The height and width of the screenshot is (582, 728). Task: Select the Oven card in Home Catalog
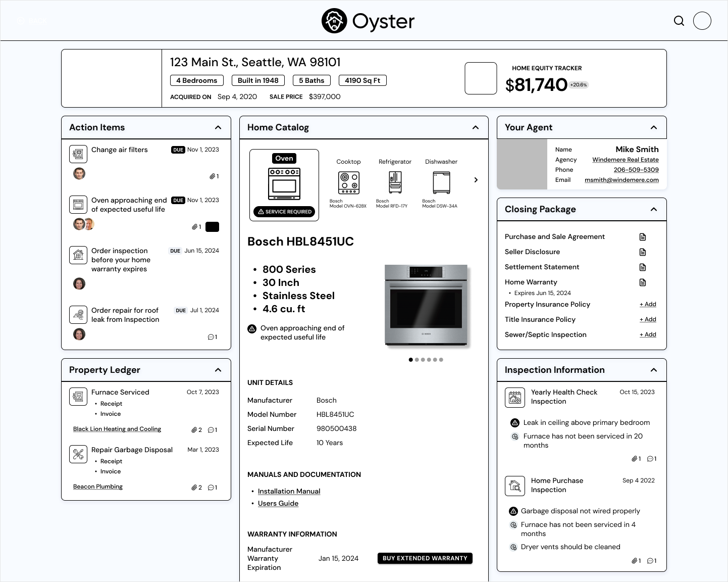coord(284,185)
